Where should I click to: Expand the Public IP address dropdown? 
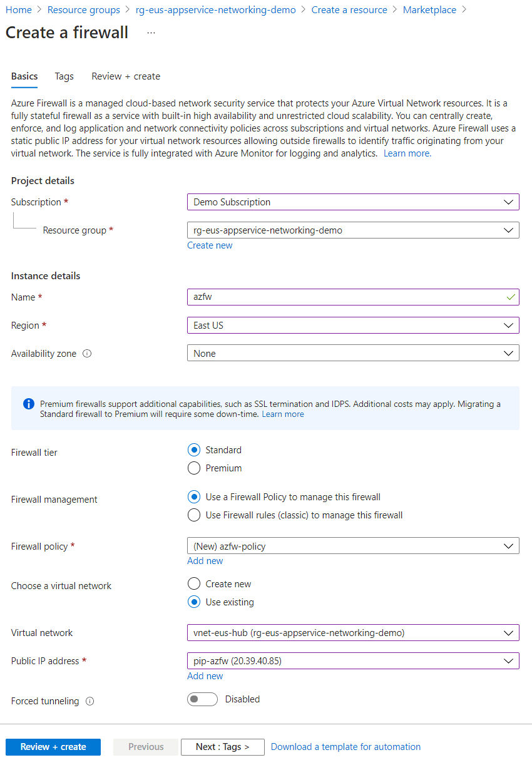tap(353, 661)
